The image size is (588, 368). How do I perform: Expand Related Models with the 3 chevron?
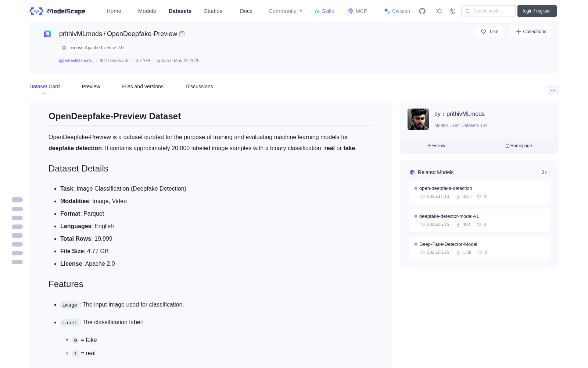[544, 172]
